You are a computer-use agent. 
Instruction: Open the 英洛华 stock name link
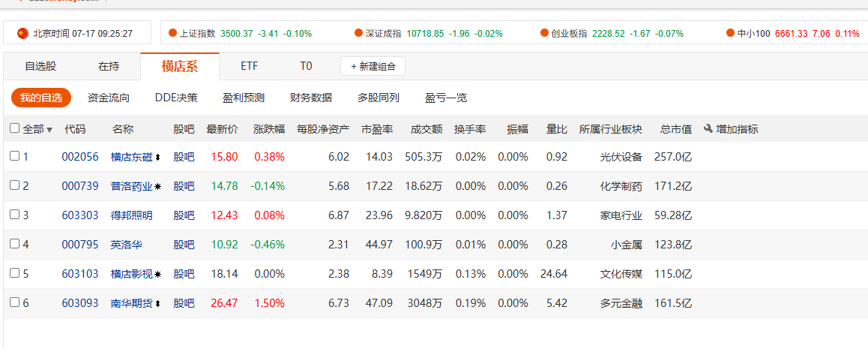click(127, 245)
